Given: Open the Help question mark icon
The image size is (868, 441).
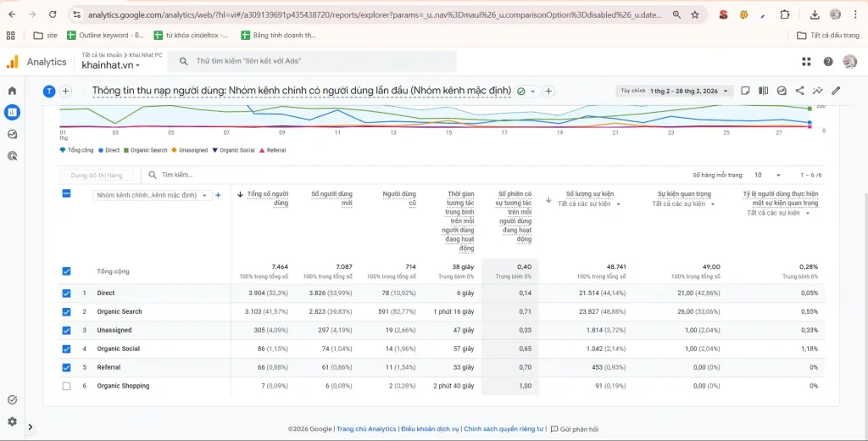Looking at the screenshot, I should click(828, 62).
